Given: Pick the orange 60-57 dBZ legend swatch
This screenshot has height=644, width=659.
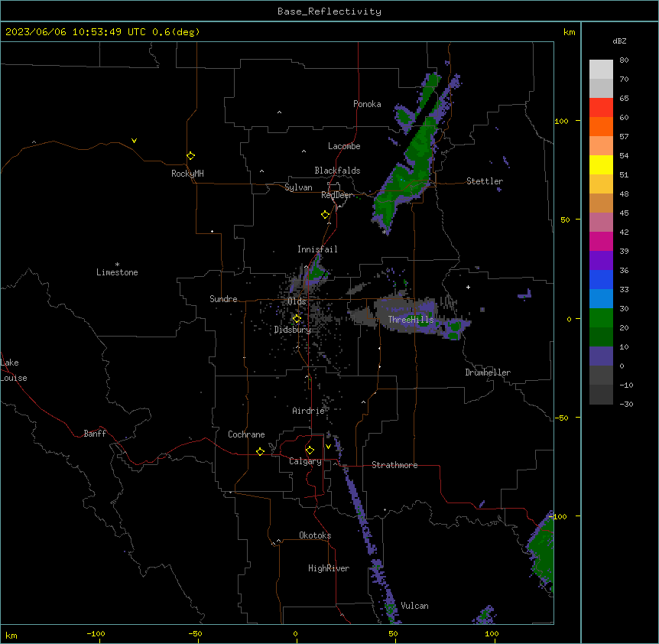Looking at the screenshot, I should pyautogui.click(x=601, y=126).
